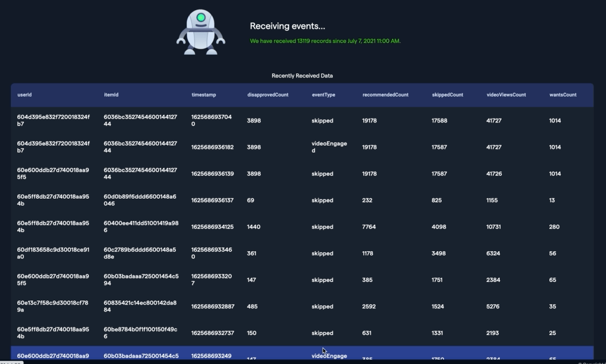
Task: Click the eventType column header
Action: point(323,95)
